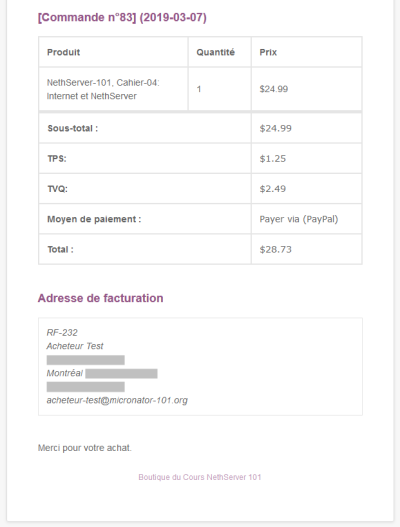Select the product quantity value 1

(x=199, y=89)
